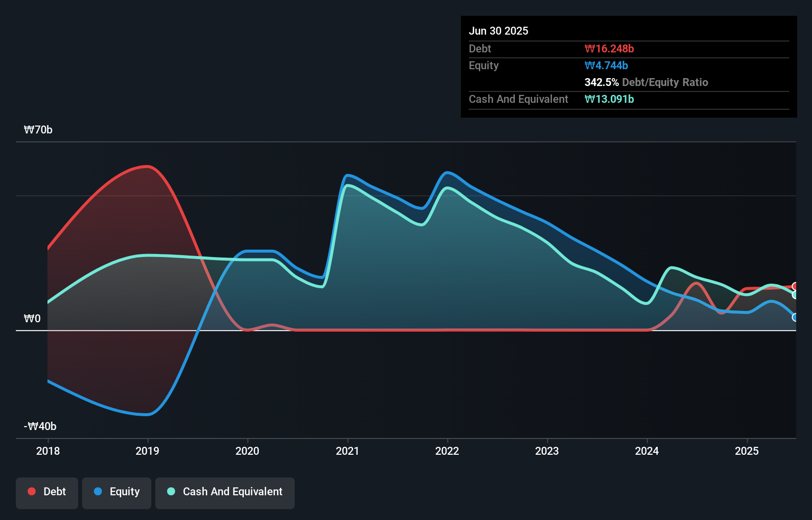Click the 2024 x-axis label
The height and width of the screenshot is (520, 812).
coord(647,451)
